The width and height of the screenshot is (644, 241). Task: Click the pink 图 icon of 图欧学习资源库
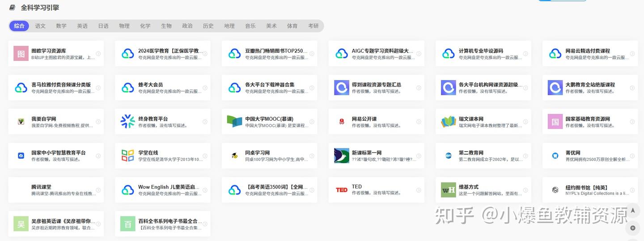coord(21,54)
